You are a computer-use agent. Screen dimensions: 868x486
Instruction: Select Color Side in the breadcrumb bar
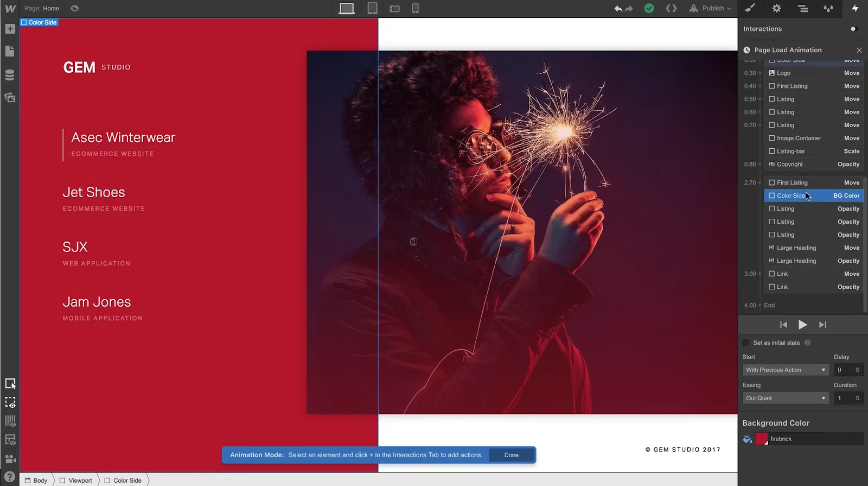coord(123,481)
